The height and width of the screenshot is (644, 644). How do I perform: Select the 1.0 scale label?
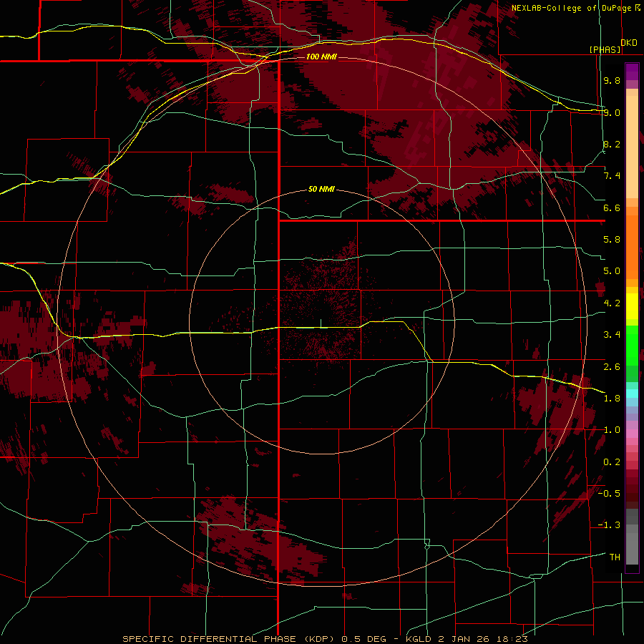click(612, 430)
